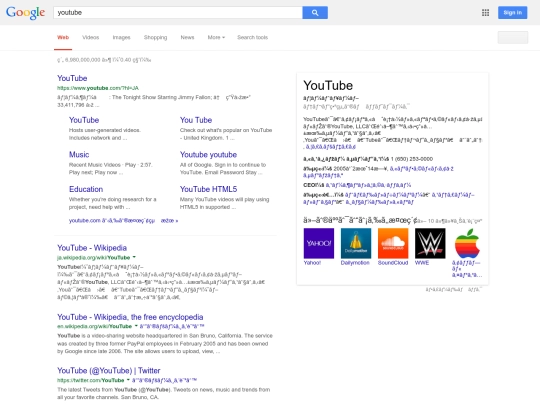Open the You Tube sitelink
This screenshot has height=405, width=540.
click(x=196, y=120)
